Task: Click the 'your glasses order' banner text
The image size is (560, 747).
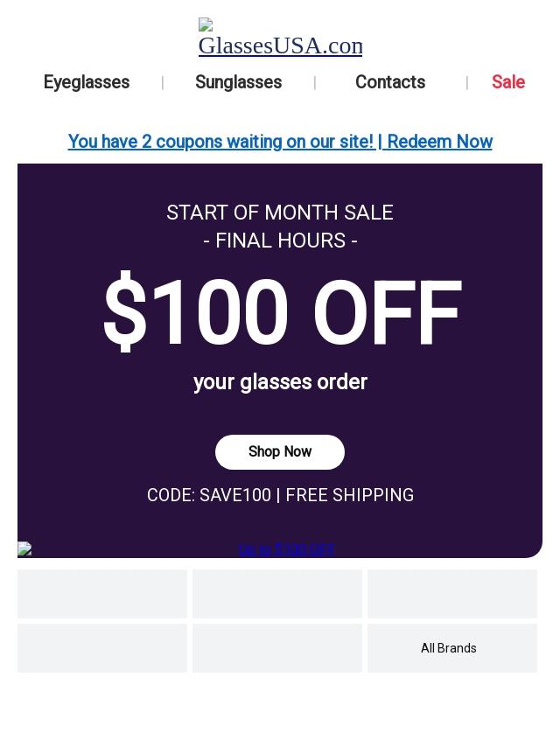Action: click(x=280, y=382)
